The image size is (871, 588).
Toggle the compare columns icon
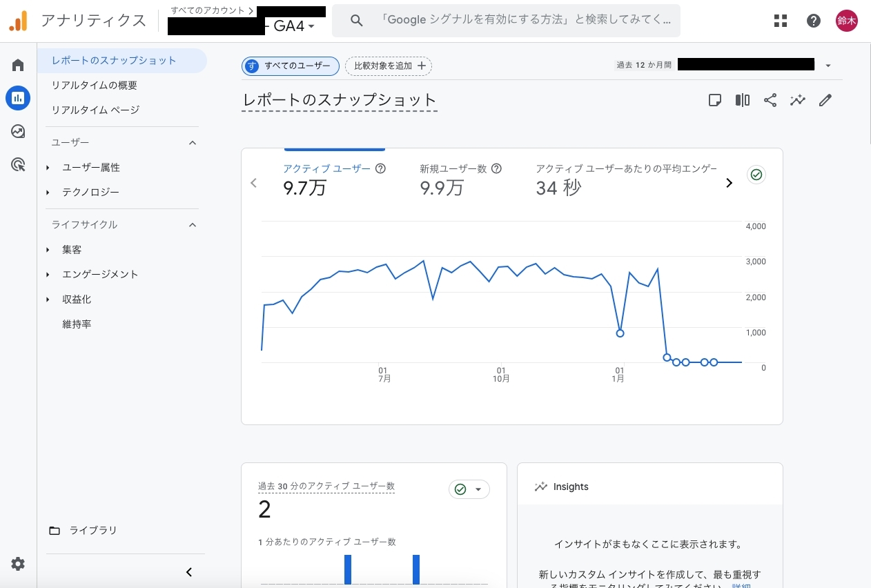pos(743,100)
